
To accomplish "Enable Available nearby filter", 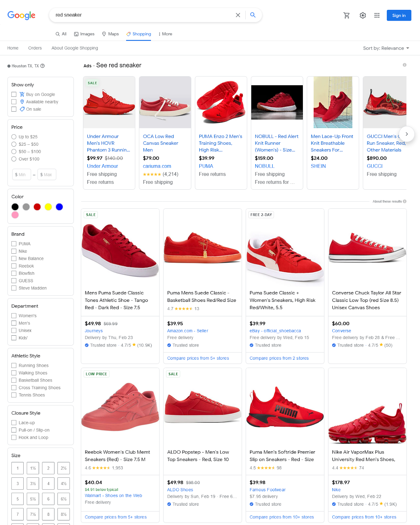I will pos(14,102).
